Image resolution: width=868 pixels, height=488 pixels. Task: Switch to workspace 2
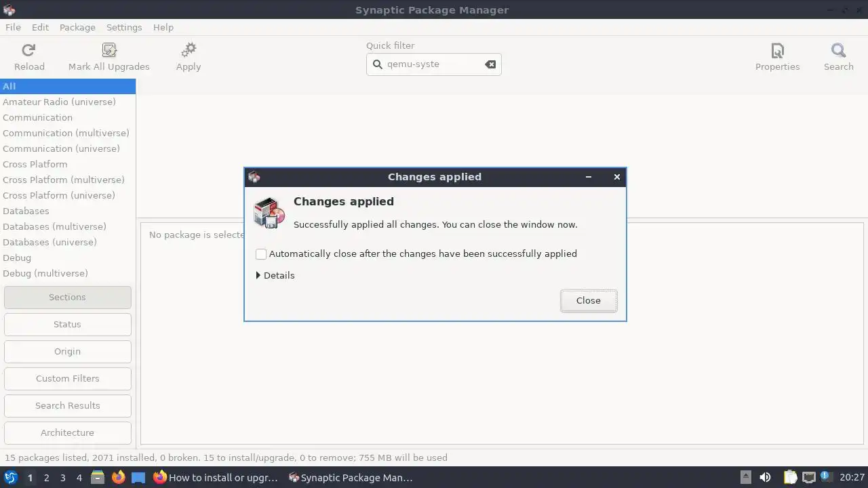(x=46, y=478)
